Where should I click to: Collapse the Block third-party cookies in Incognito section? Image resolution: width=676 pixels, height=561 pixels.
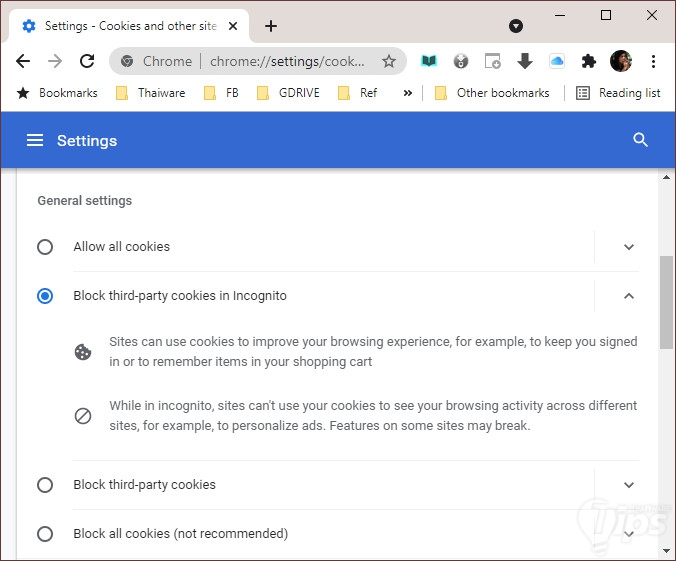click(x=629, y=296)
